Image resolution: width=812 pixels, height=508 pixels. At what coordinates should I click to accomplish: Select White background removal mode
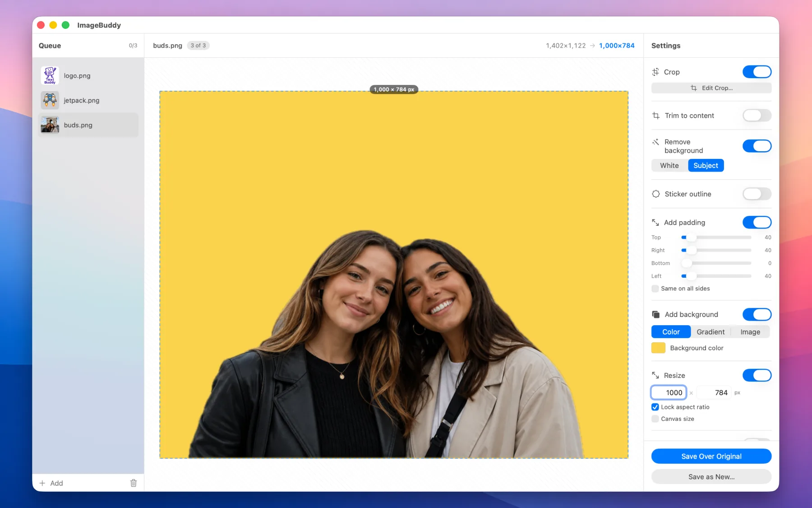pos(669,165)
